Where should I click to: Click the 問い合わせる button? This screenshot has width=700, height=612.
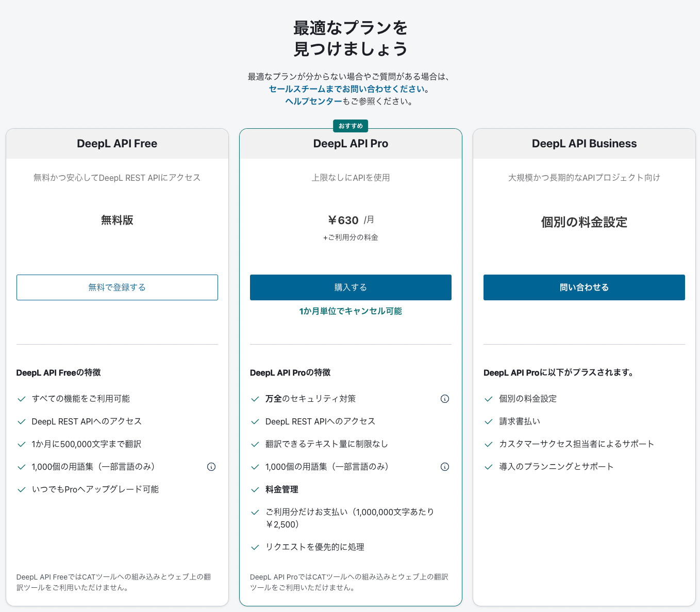584,287
